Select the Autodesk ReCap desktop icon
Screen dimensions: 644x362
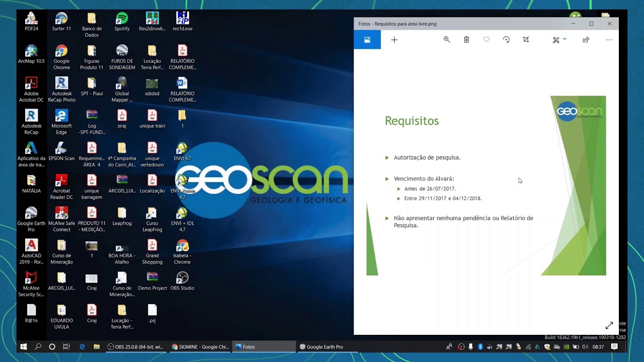point(31,122)
